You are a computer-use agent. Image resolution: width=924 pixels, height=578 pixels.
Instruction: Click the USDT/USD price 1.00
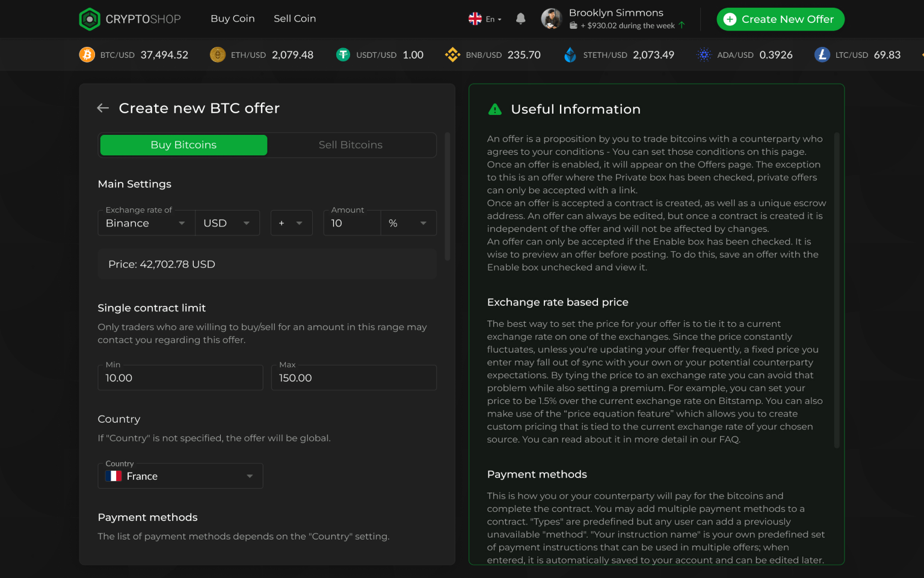(413, 55)
